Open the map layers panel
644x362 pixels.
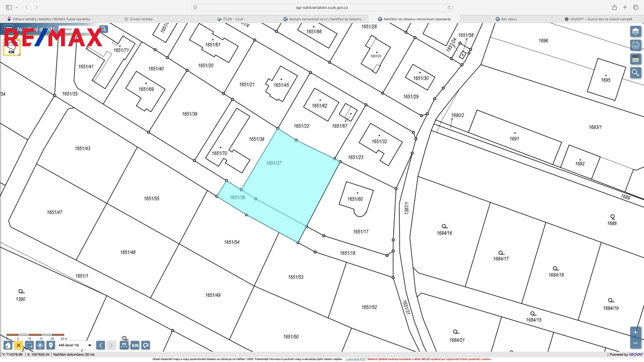[x=636, y=31]
